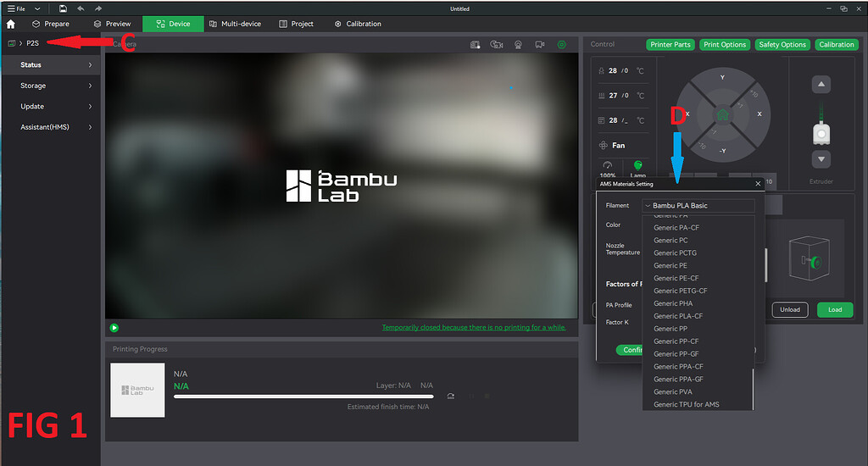Viewport: 868px width, 466px height.
Task: Click the Save project icon
Action: [63, 8]
